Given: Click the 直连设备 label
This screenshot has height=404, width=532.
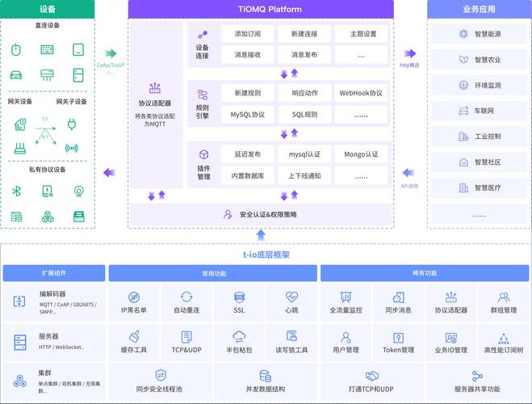Looking at the screenshot, I should [x=47, y=25].
